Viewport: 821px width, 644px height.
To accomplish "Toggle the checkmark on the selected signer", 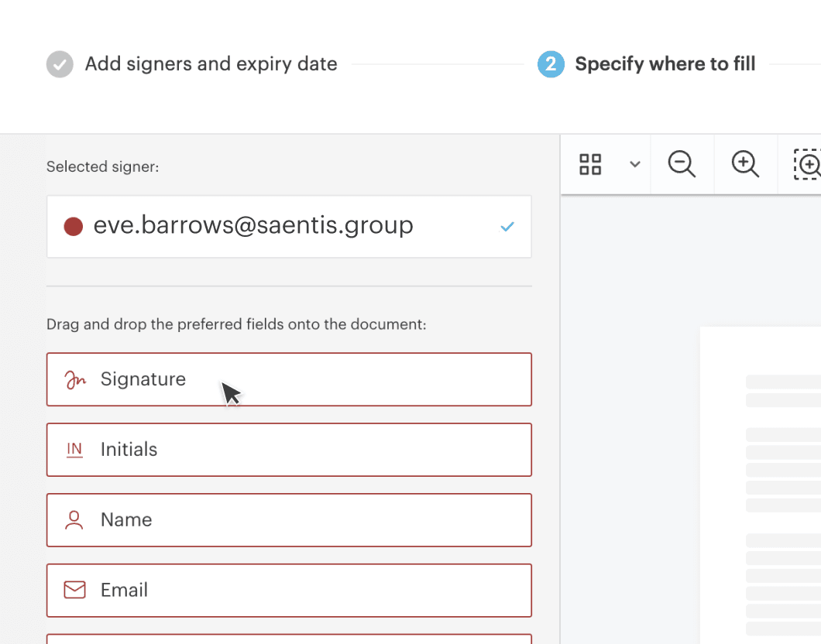I will click(x=507, y=226).
